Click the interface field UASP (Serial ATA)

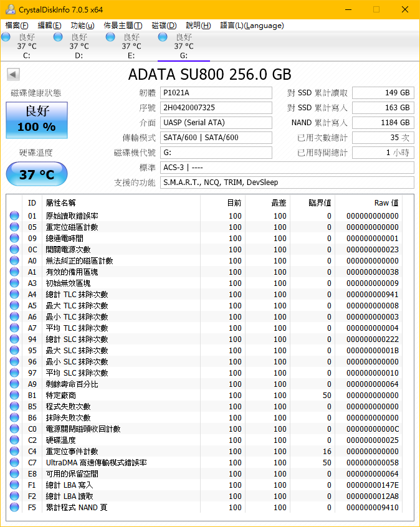click(x=216, y=123)
